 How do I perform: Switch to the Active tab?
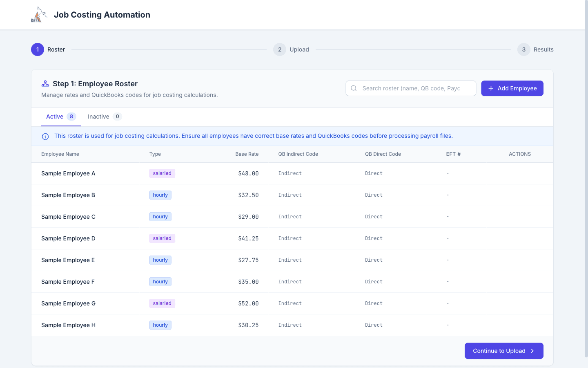(x=61, y=117)
